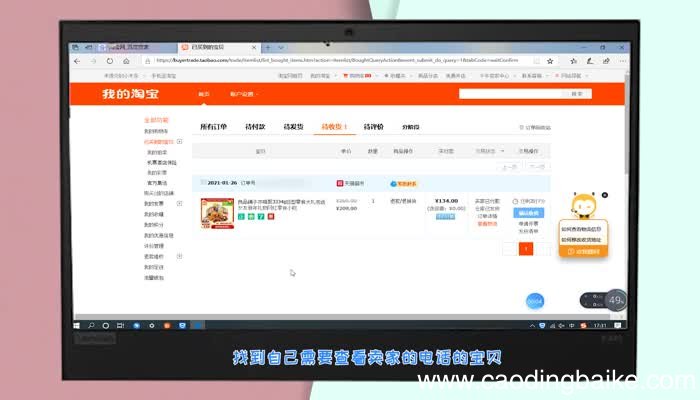This screenshot has width=700, height=400.
Task: Click the orange button at assistant popup bottom
Action: (x=583, y=252)
